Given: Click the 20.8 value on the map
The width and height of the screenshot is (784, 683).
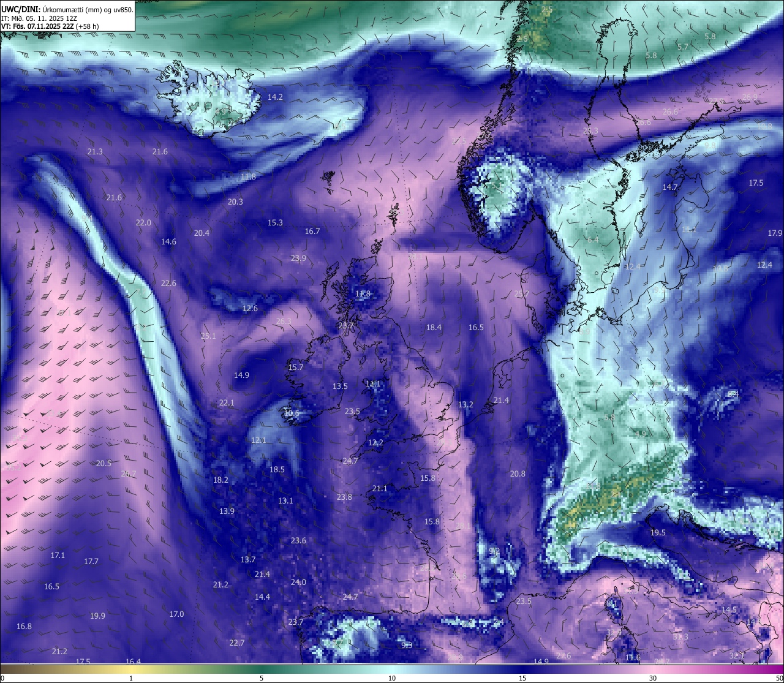Looking at the screenshot, I should [518, 474].
